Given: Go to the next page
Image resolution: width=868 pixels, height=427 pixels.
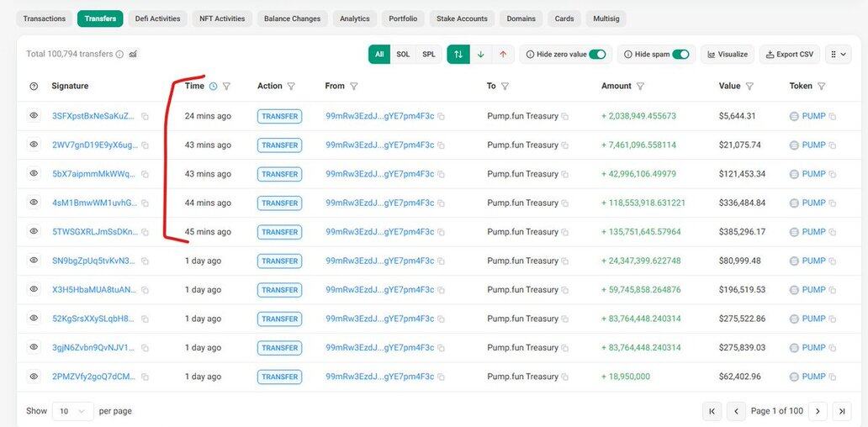Looking at the screenshot, I should [x=818, y=411].
